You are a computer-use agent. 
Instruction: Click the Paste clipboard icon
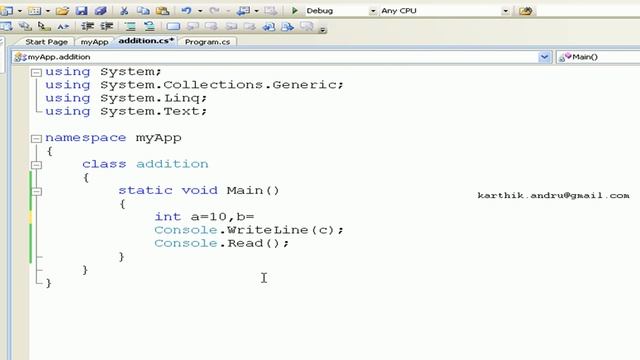pos(162,11)
